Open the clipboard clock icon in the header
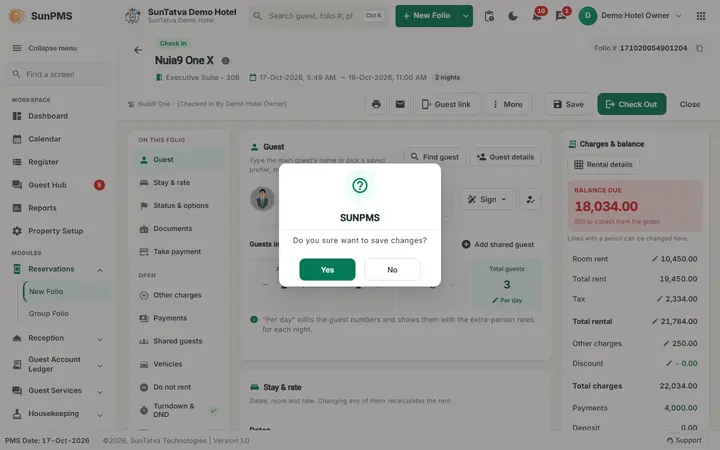This screenshot has height=450, width=720. coord(489,16)
